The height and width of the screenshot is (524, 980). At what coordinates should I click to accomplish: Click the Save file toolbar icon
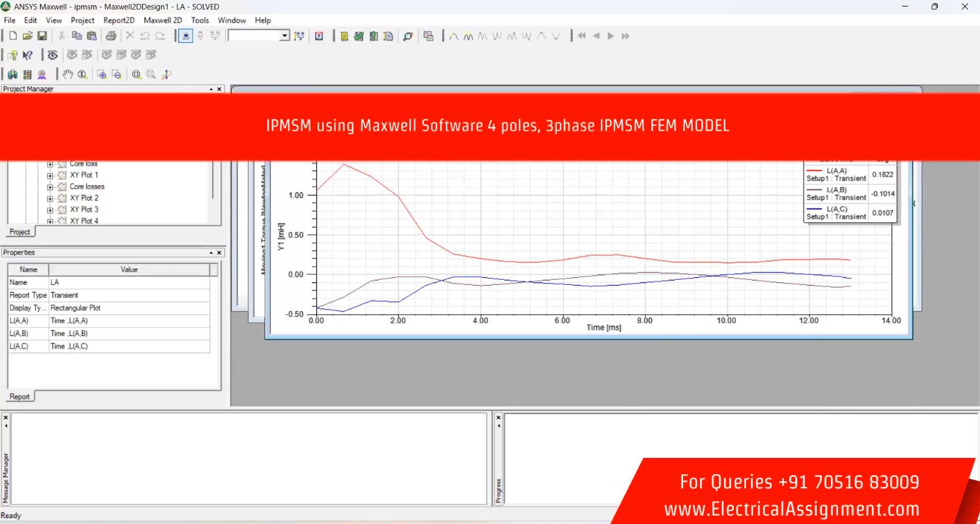coord(41,36)
